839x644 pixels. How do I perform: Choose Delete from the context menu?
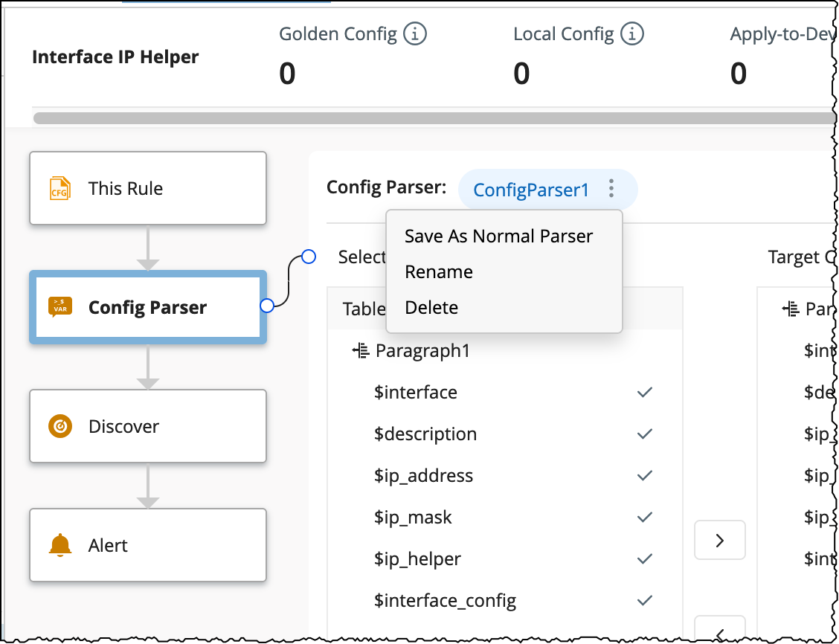click(x=431, y=308)
